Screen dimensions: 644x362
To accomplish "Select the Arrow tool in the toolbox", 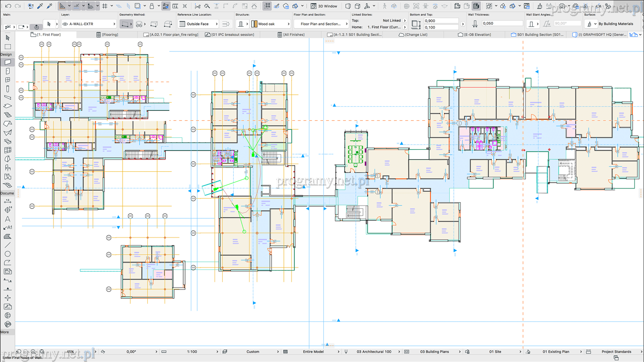I will [8, 38].
